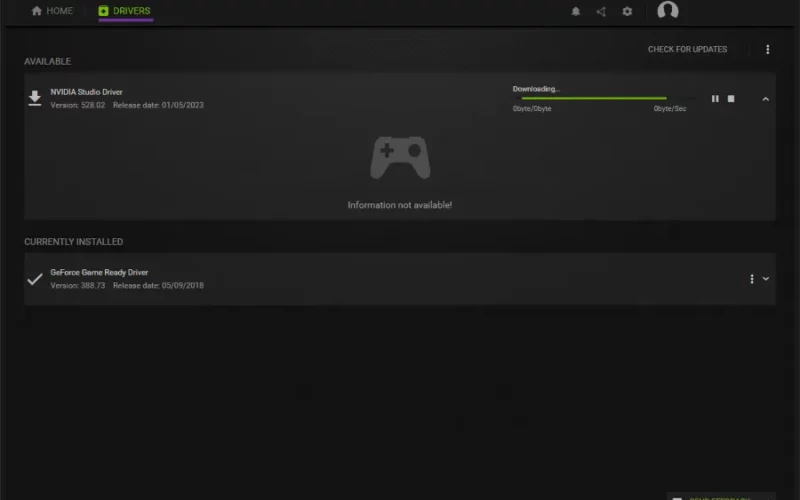The width and height of the screenshot is (800, 500).
Task: Select the NVIDIA Studio Driver title
Action: 86,92
